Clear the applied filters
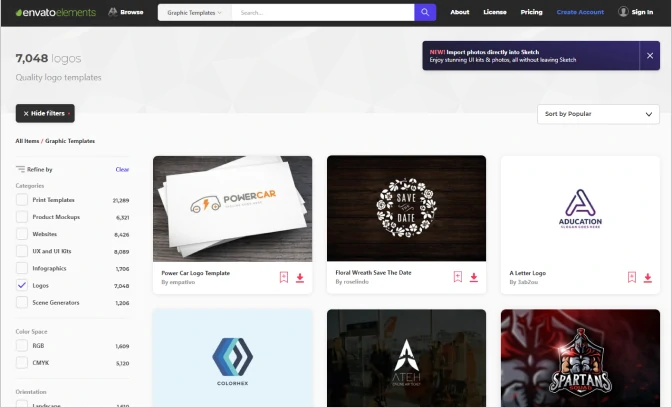Viewport: 672px width, 408px height. (122, 170)
